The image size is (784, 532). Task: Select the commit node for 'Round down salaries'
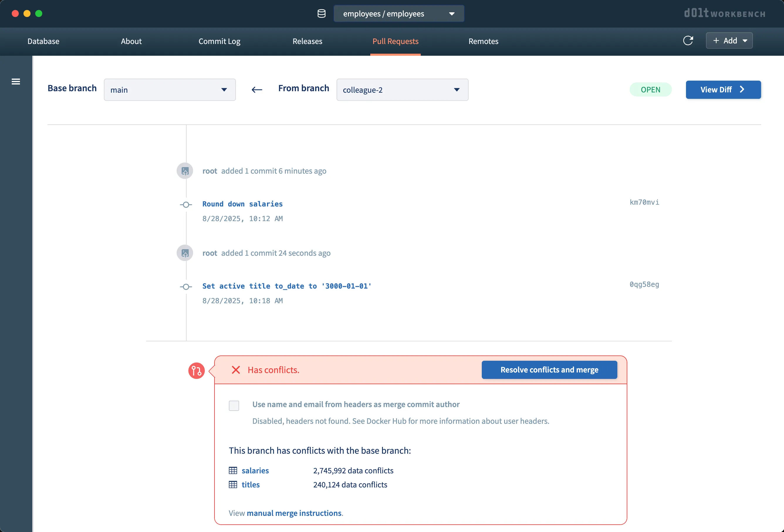tap(185, 205)
